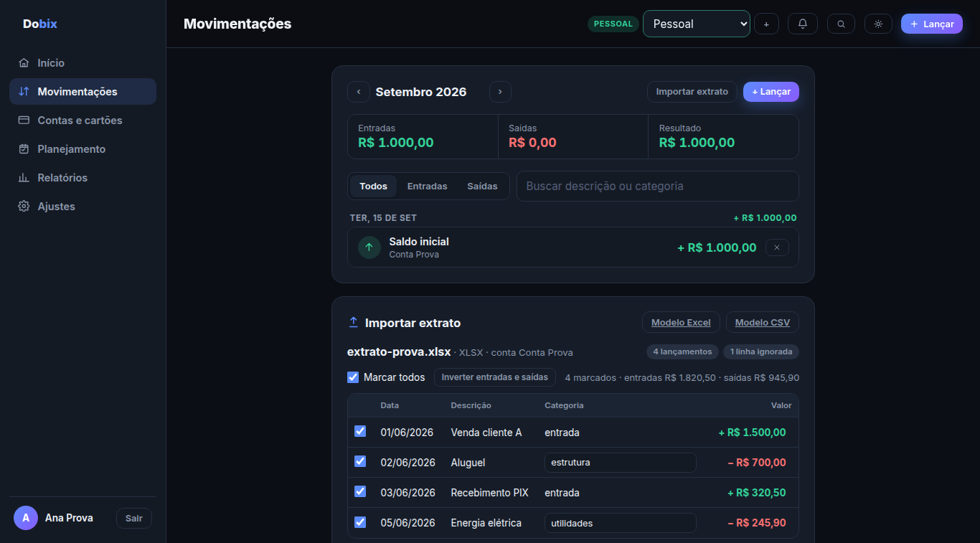This screenshot has width=980, height=543.
Task: Open notifications bell icon
Action: click(x=803, y=24)
